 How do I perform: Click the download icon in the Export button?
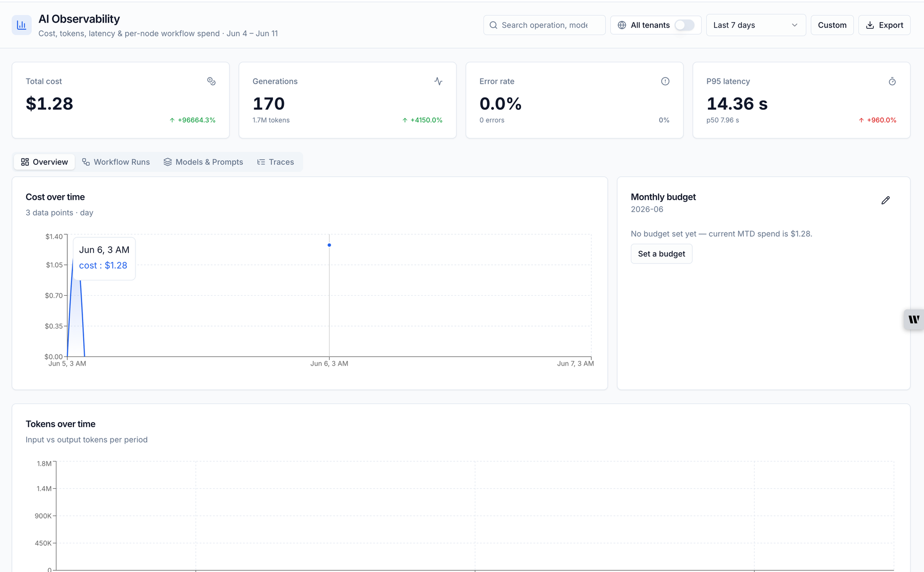[x=870, y=25]
